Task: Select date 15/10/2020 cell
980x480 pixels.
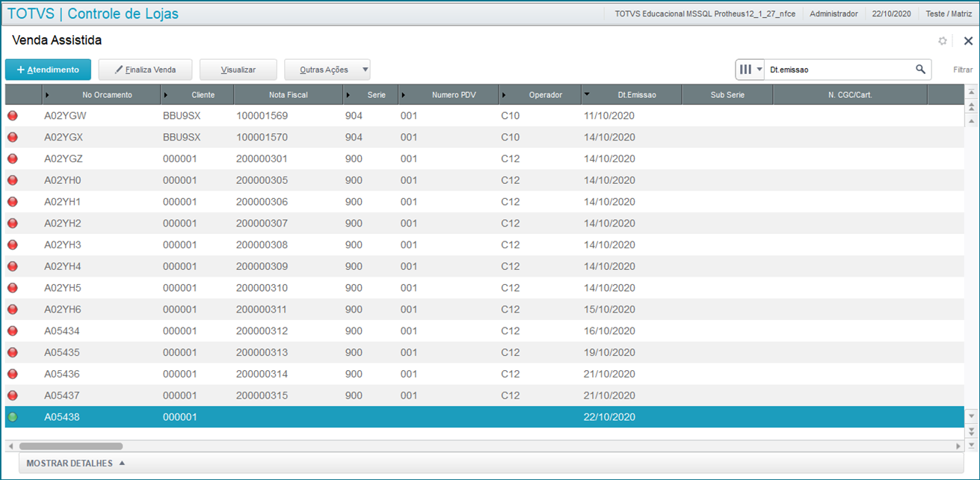Action: pyautogui.click(x=609, y=310)
